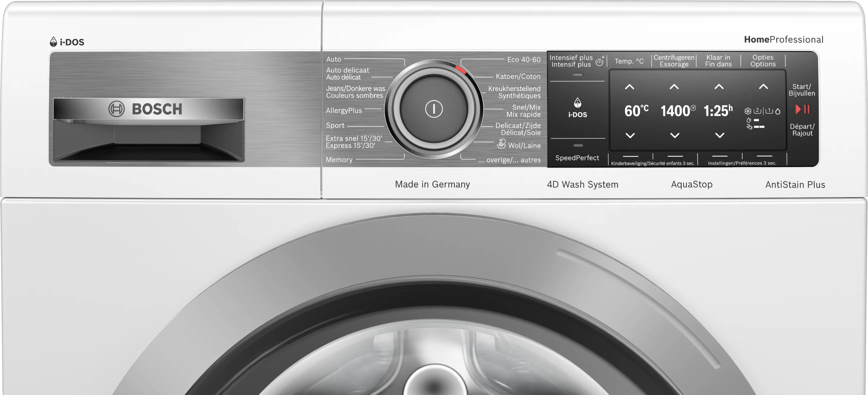Image resolution: width=868 pixels, height=395 pixels.
Task: Tap the dash below the Opties column
Action: coord(764,156)
